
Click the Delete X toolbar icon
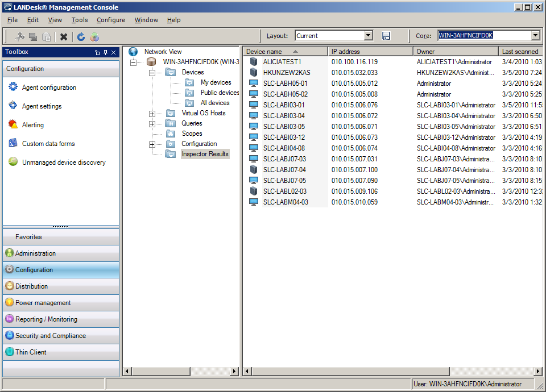63,36
